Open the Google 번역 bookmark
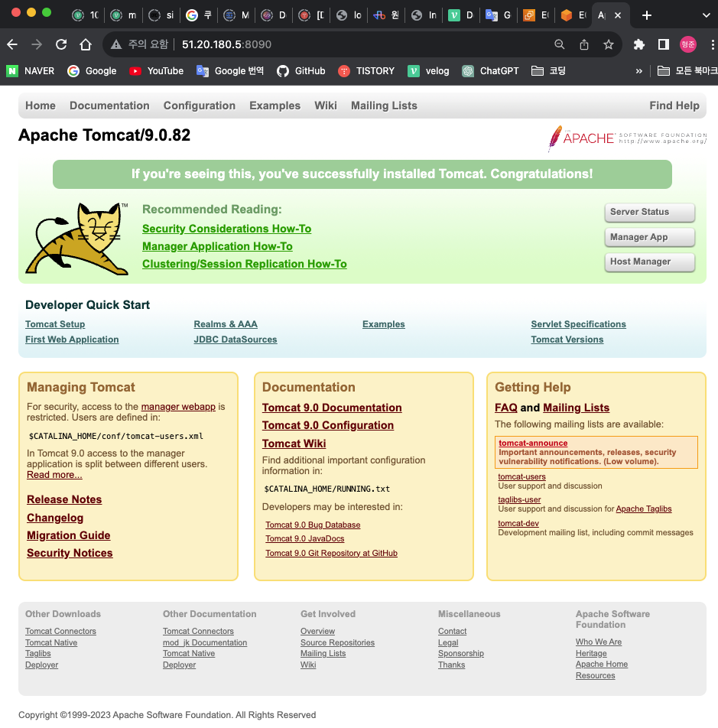 tap(230, 71)
